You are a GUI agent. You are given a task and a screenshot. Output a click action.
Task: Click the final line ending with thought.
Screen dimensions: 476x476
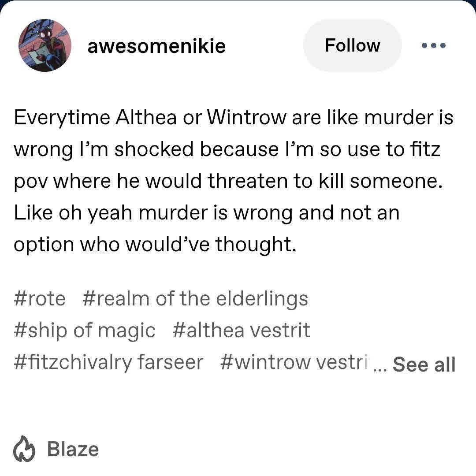[x=155, y=244]
